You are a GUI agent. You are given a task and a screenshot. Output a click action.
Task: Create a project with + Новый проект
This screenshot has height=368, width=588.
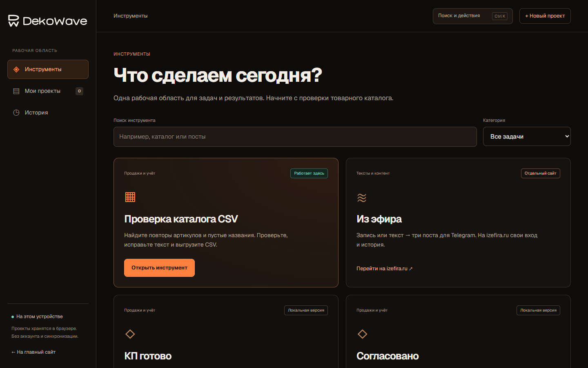(x=545, y=16)
